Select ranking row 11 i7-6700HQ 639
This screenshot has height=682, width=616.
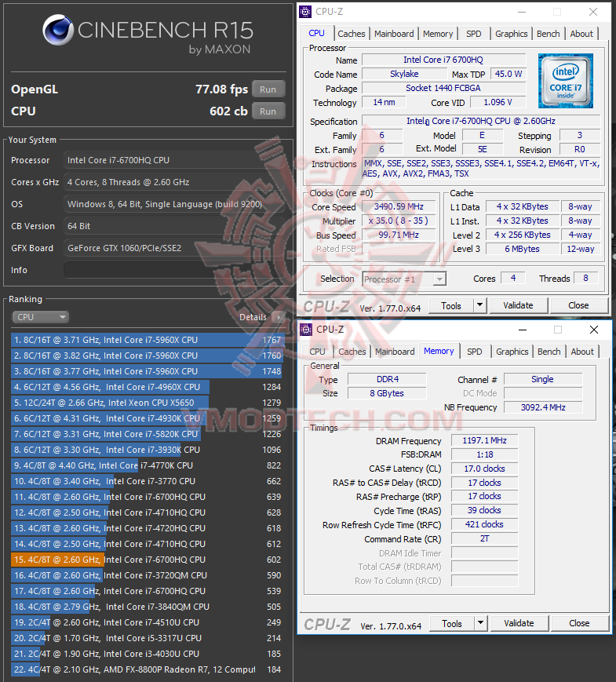coord(148,497)
